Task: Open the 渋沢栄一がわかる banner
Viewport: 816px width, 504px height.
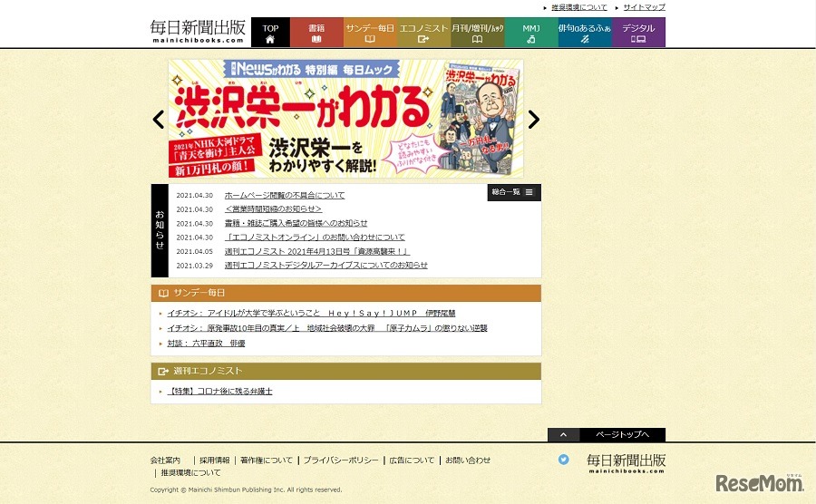Action: [345, 119]
